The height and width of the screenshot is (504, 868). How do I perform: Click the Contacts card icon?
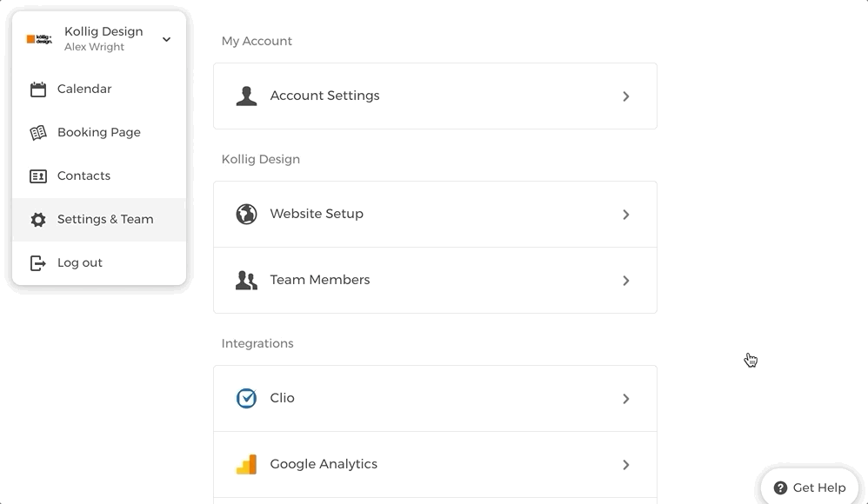pos(37,176)
